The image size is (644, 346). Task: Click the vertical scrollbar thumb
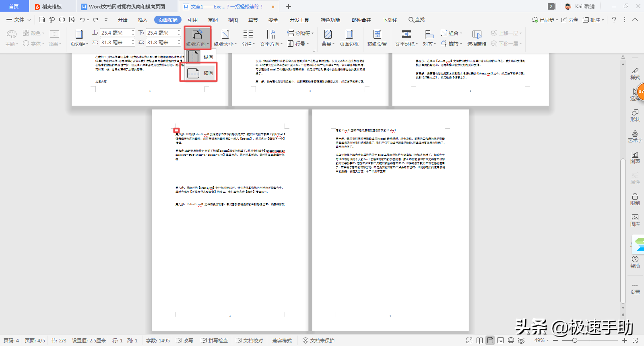pyautogui.click(x=623, y=231)
